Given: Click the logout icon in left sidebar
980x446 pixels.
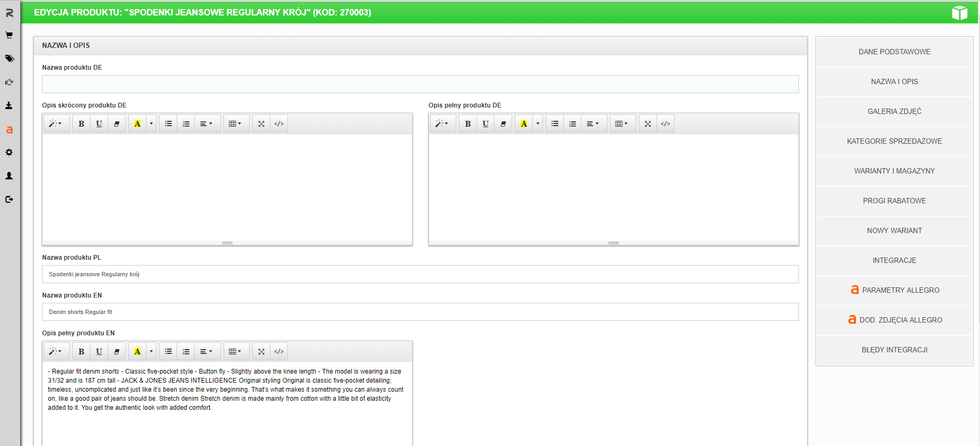Looking at the screenshot, I should pos(9,200).
